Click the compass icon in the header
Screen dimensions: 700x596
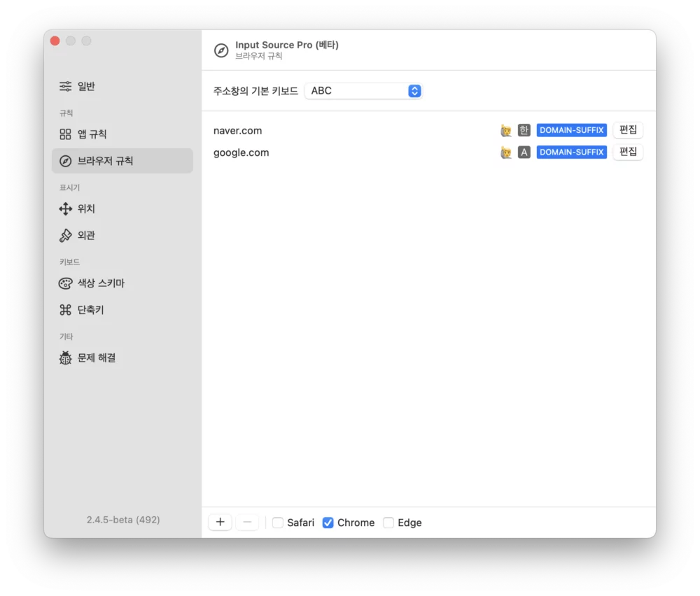click(x=221, y=50)
